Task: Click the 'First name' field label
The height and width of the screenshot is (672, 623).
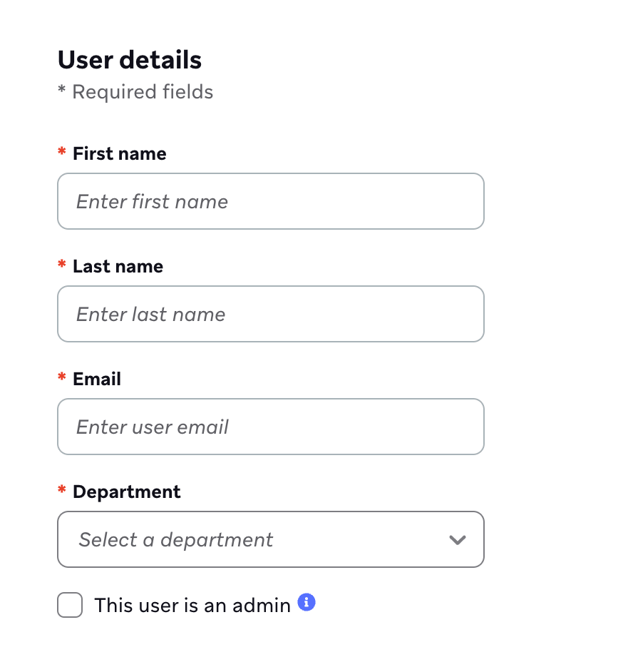Action: 119,154
